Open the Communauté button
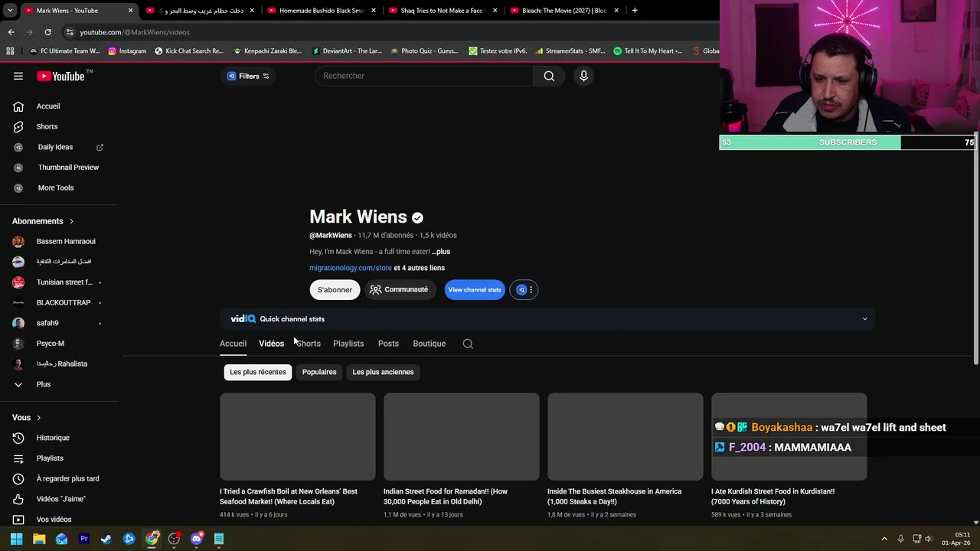Image resolution: width=980 pixels, height=551 pixels. coord(399,289)
